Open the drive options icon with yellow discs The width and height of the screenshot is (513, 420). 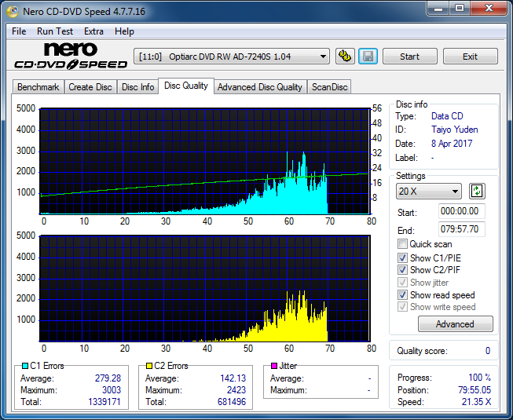(x=345, y=57)
